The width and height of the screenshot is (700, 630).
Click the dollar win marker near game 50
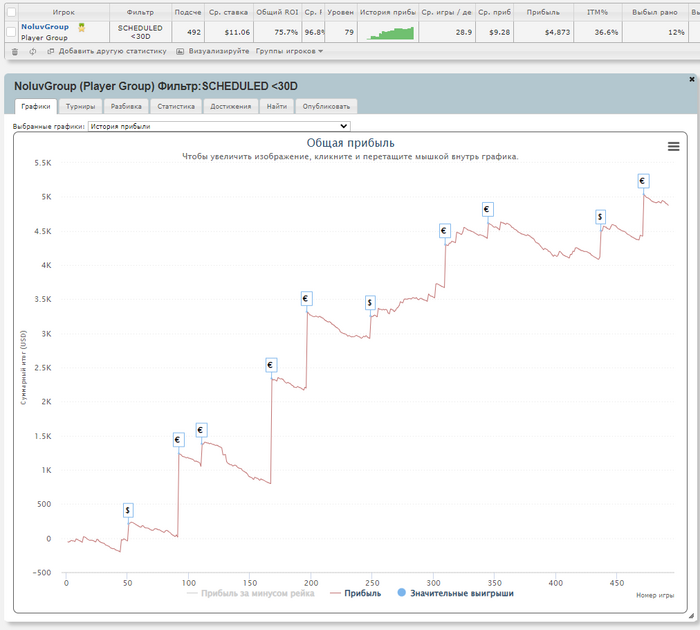tap(128, 510)
